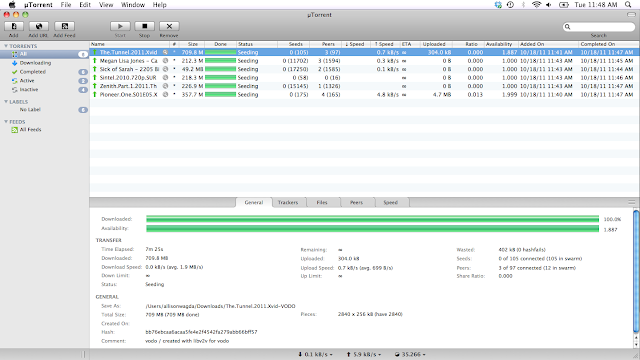Click Done progress bar of Pioneer.One row
This screenshot has height=360, width=640.
point(220,94)
